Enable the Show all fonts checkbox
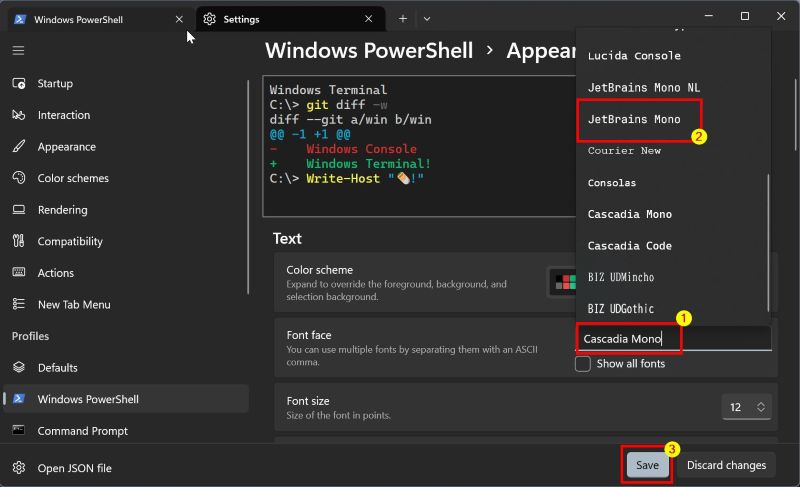This screenshot has width=800, height=487. point(583,364)
